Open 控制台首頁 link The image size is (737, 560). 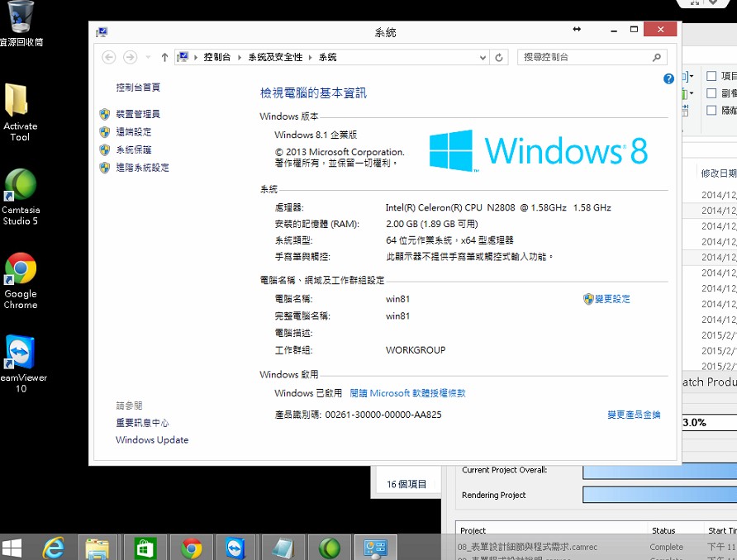pos(138,87)
